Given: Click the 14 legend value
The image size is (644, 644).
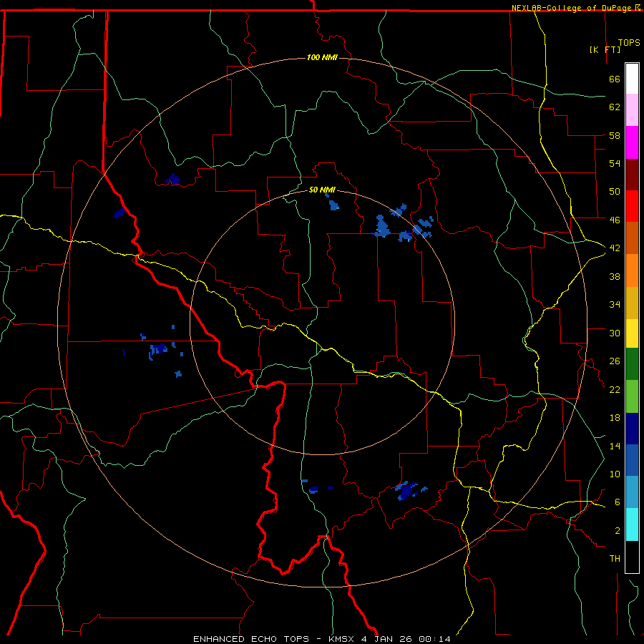Looking at the screenshot, I should coord(615,446).
